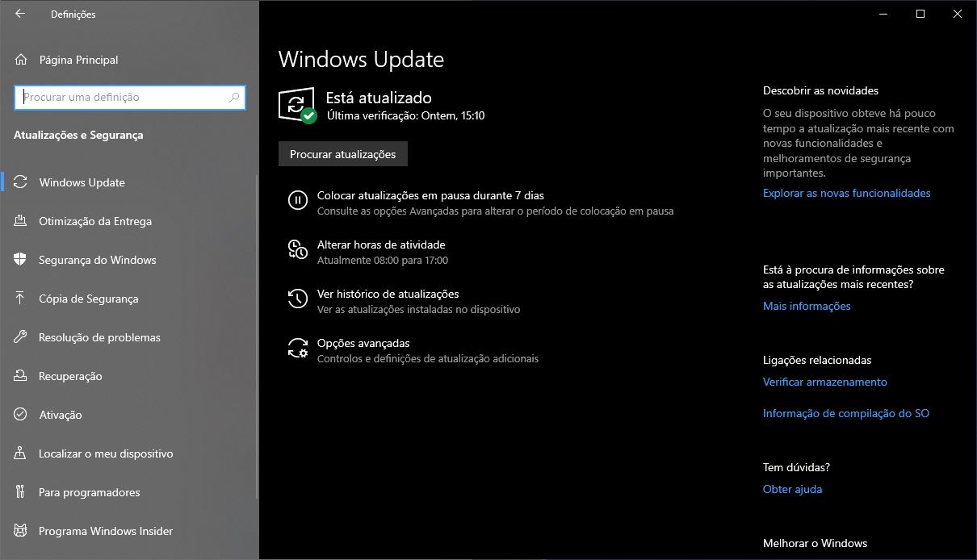Click the checkmark circle icon for Ativação
977x560 pixels.
coord(21,415)
